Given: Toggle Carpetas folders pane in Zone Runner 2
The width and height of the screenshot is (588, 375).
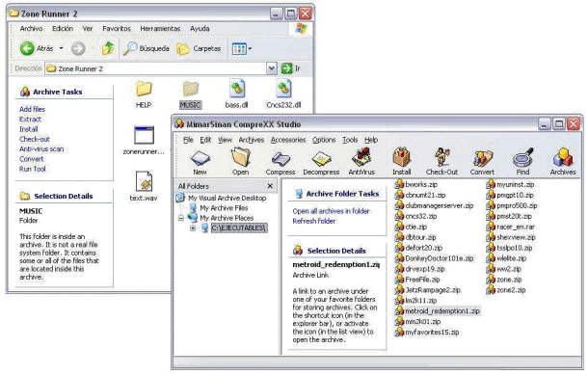Looking at the screenshot, I should tap(199, 48).
